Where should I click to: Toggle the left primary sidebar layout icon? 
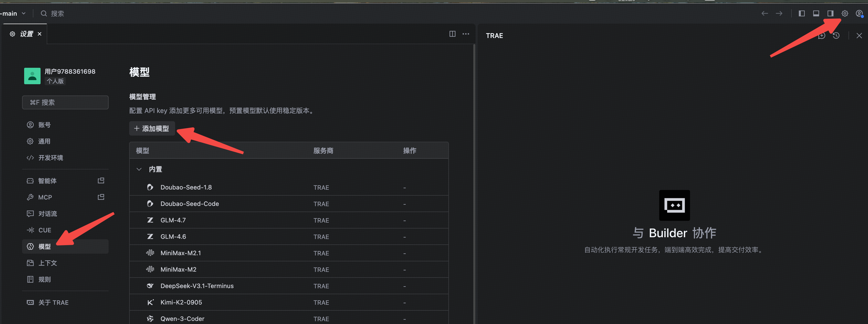[x=802, y=13]
